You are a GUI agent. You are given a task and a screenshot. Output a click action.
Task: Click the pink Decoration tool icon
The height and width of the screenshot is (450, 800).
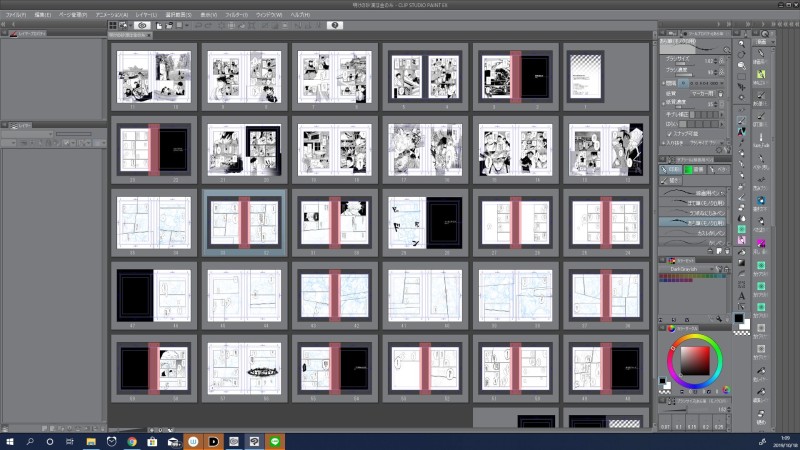741,240
